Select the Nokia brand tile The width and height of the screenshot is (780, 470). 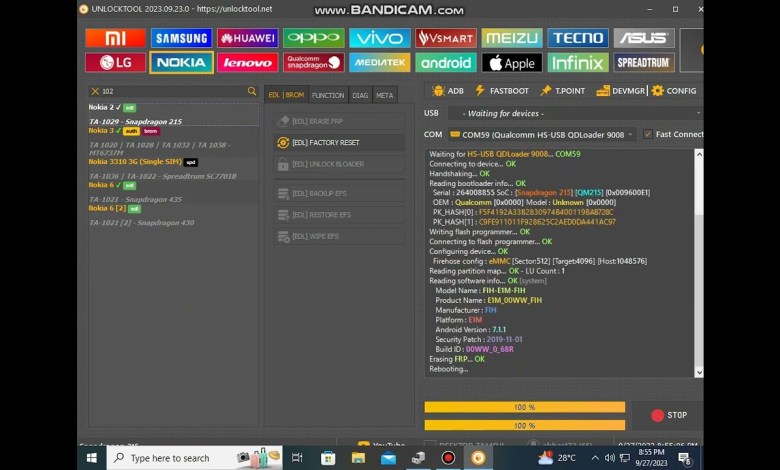pyautogui.click(x=181, y=63)
